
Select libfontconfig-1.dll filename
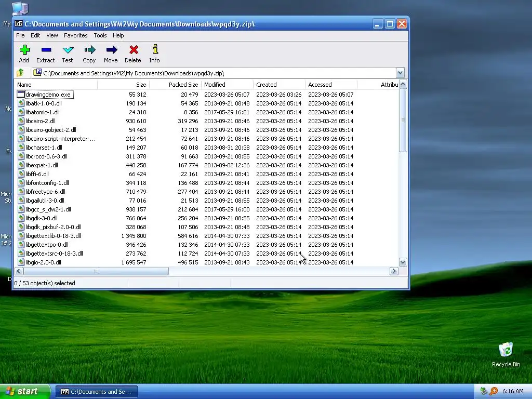pos(47,182)
